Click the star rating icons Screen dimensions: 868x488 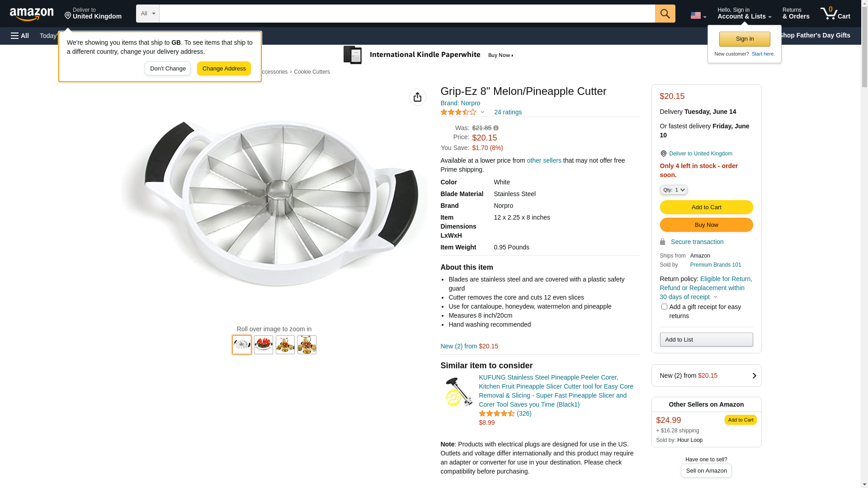pos(458,112)
